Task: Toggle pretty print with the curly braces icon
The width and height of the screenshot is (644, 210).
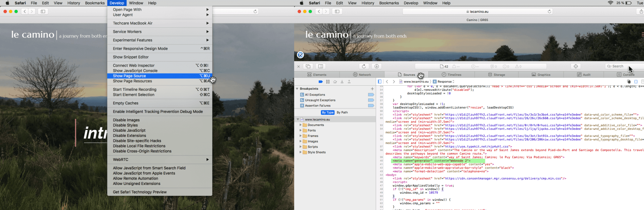Action: coord(636,82)
